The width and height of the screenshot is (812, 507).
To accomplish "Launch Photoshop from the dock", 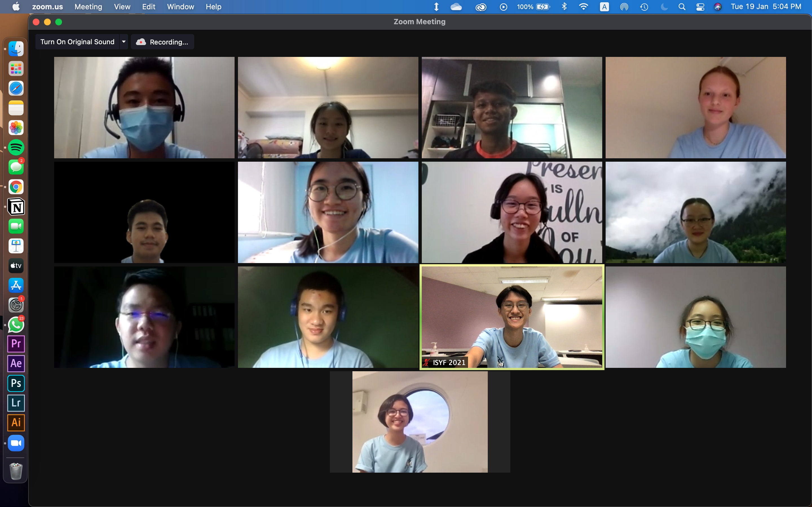I will [16, 383].
